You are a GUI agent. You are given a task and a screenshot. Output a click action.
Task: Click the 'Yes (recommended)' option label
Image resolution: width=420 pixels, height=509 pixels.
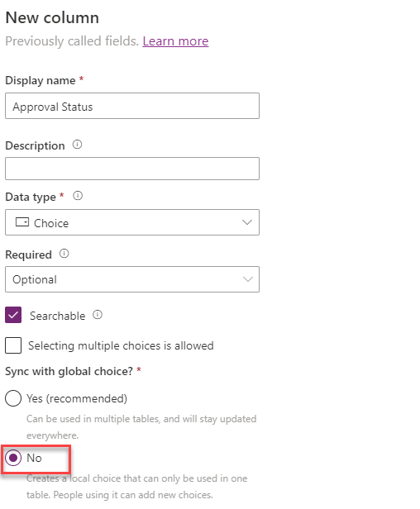[77, 398]
